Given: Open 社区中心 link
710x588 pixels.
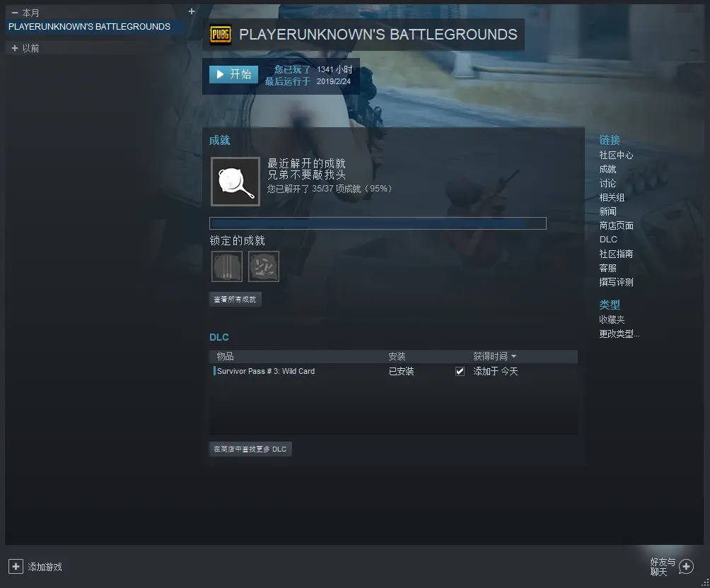Looking at the screenshot, I should click(616, 155).
